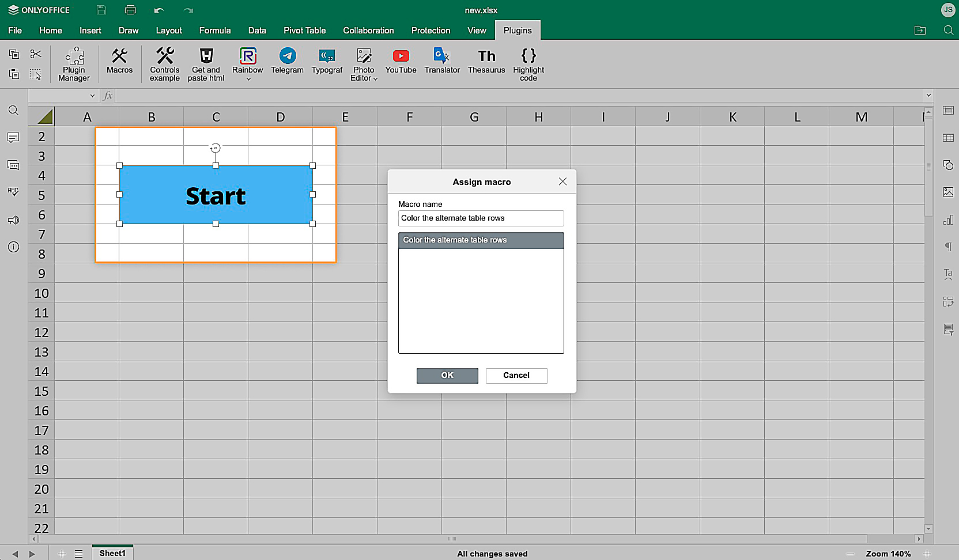959x560 pixels.
Task: Open the Plugin Manager
Action: pyautogui.click(x=74, y=64)
